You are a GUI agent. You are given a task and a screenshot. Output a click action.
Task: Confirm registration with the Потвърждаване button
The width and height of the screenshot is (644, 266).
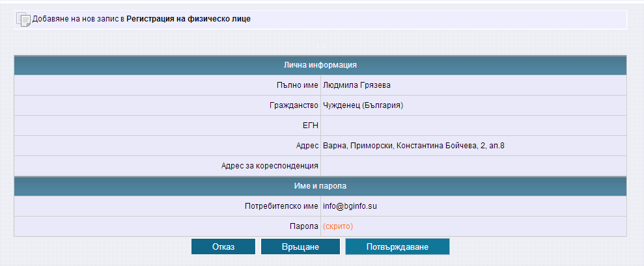pyautogui.click(x=398, y=246)
